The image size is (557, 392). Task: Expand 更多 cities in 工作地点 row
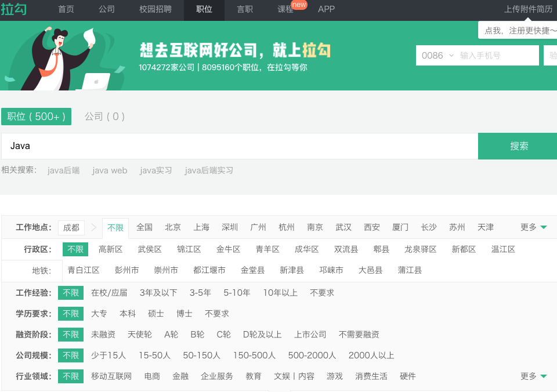pos(534,227)
